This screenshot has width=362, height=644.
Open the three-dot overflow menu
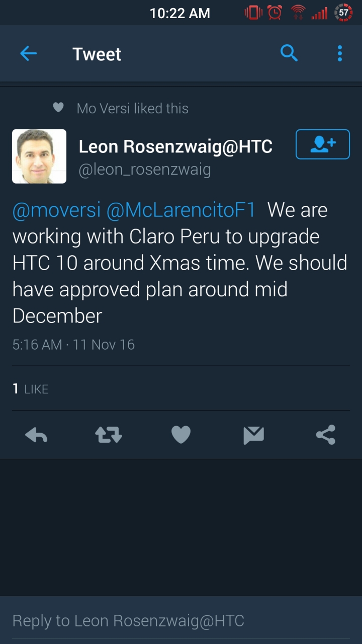click(340, 53)
